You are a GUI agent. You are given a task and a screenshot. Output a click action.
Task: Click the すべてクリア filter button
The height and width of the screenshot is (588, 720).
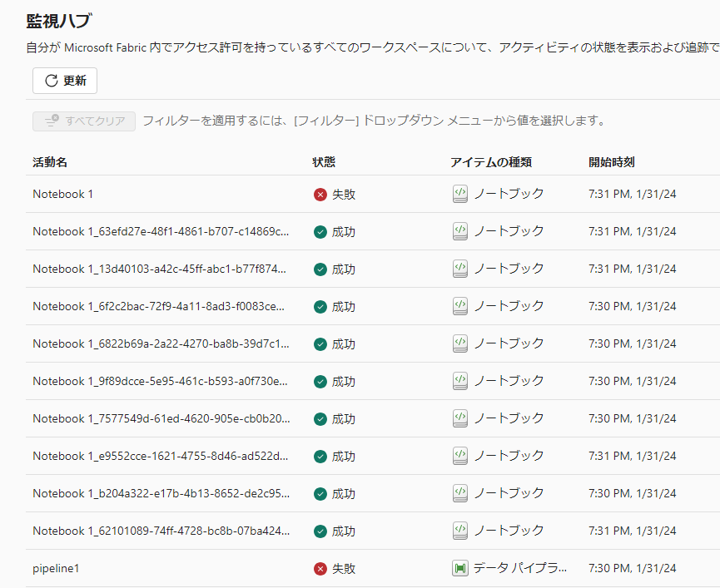(84, 121)
